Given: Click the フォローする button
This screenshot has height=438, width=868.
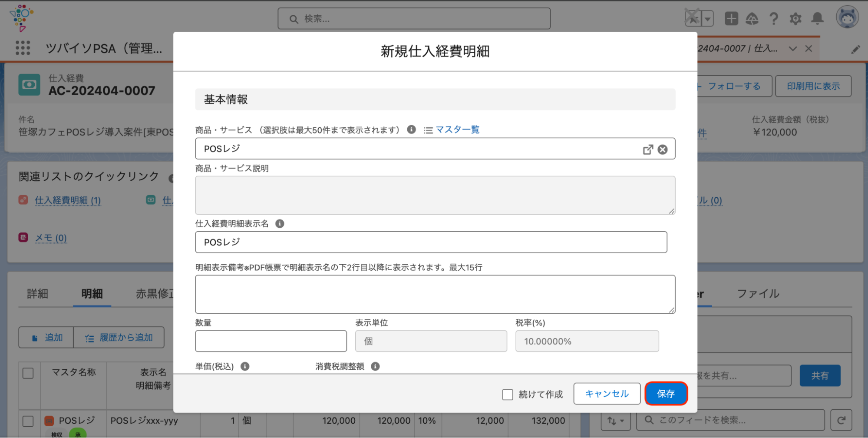Looking at the screenshot, I should click(734, 86).
